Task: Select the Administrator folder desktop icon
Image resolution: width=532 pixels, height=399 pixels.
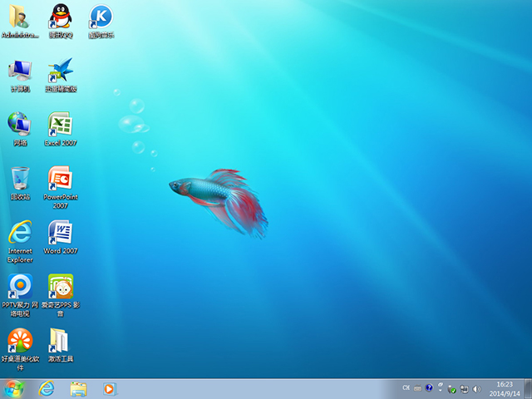Action: (x=20, y=21)
